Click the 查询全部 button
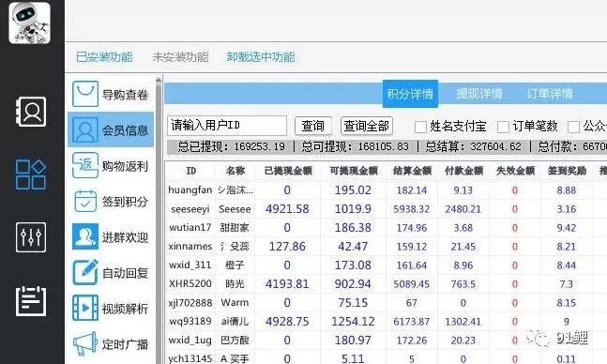 pyautogui.click(x=366, y=126)
